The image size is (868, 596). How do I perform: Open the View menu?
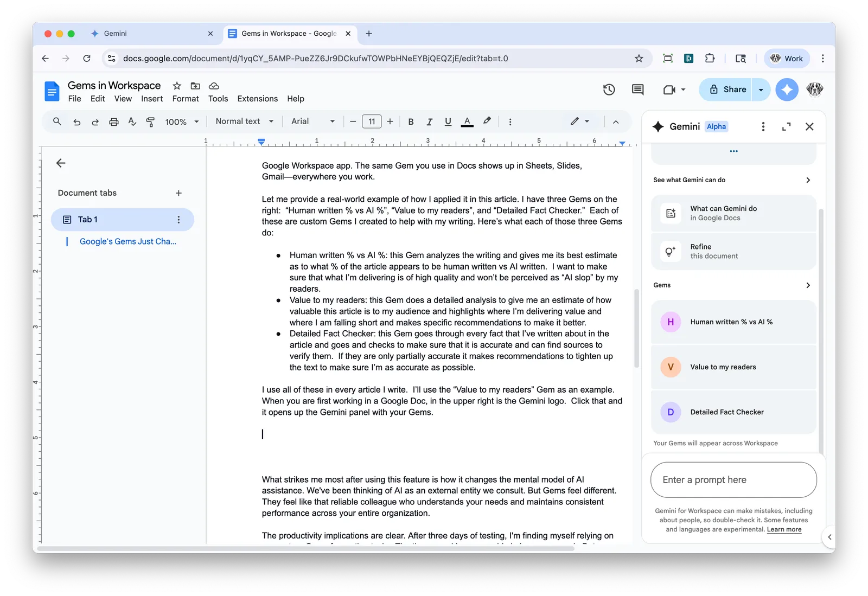123,99
